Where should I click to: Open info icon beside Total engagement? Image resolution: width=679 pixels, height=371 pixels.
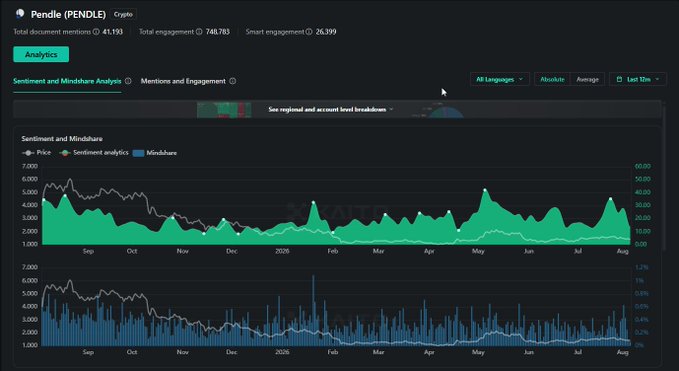[199, 32]
